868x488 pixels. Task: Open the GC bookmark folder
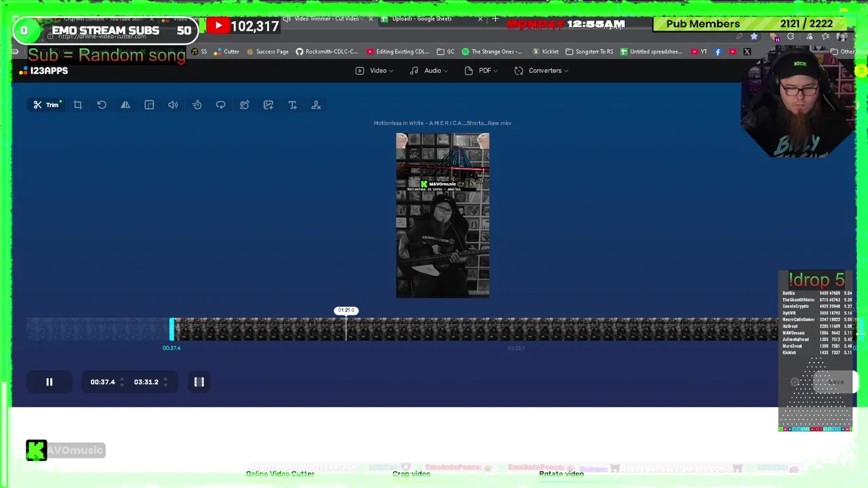(x=446, y=52)
